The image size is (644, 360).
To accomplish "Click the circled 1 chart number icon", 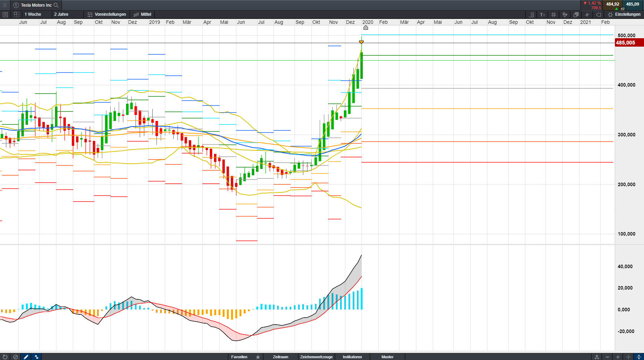I will pos(16,5).
